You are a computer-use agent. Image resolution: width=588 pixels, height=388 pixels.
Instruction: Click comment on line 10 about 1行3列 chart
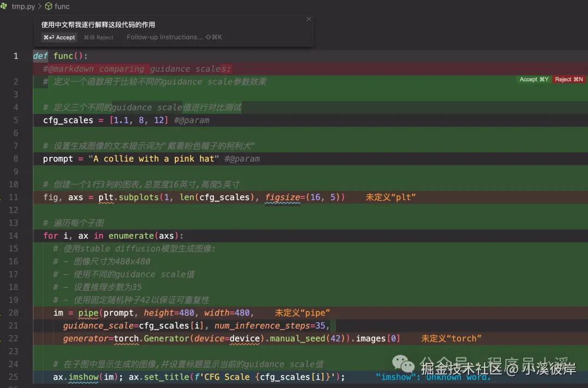(x=141, y=184)
